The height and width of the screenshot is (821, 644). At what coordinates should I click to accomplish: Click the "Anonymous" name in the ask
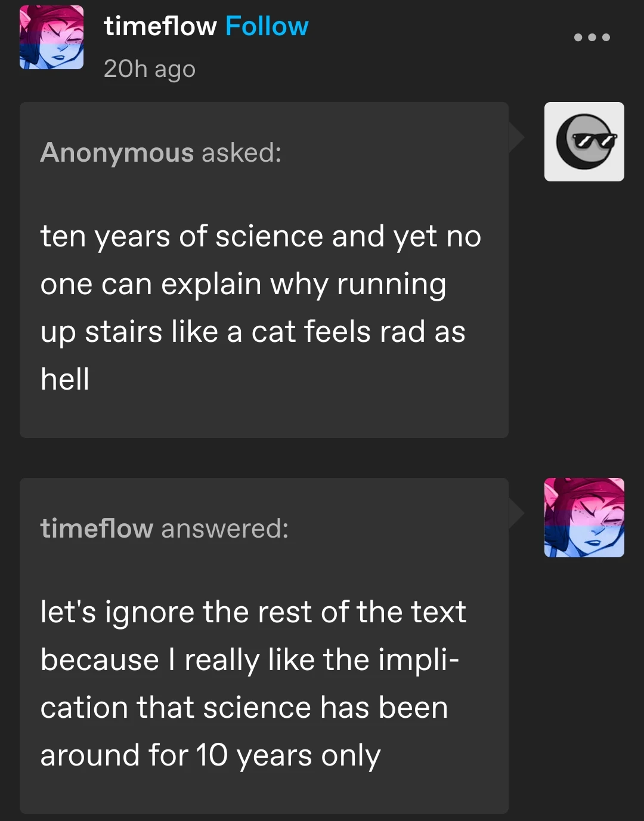click(x=117, y=153)
